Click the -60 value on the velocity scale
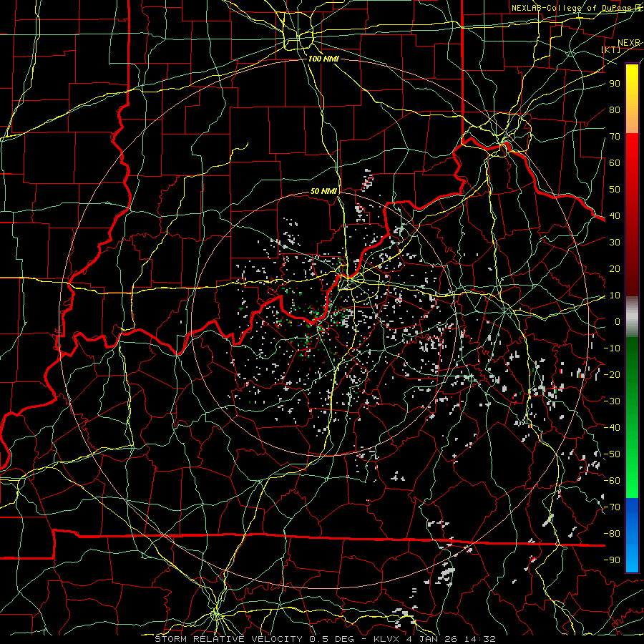The width and height of the screenshot is (644, 644). point(612,481)
